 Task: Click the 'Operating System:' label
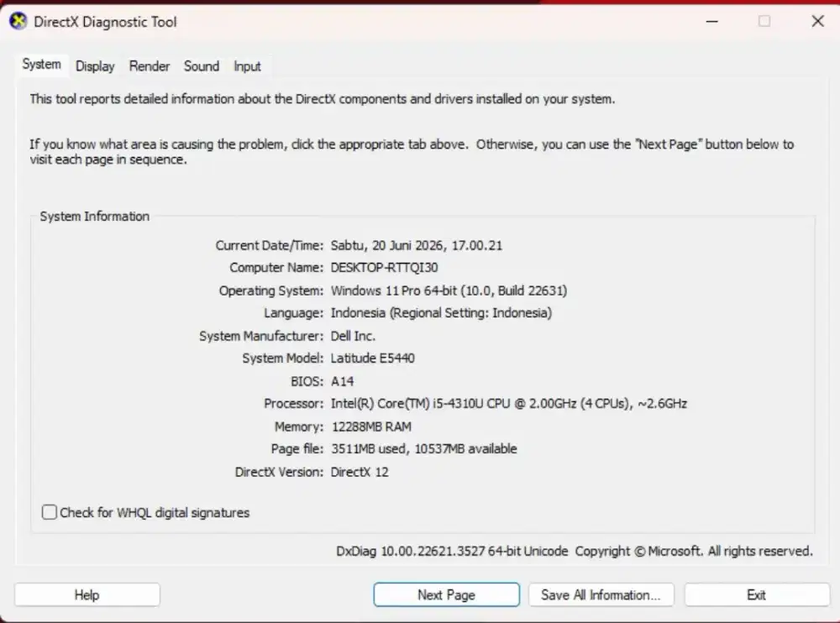click(x=271, y=291)
